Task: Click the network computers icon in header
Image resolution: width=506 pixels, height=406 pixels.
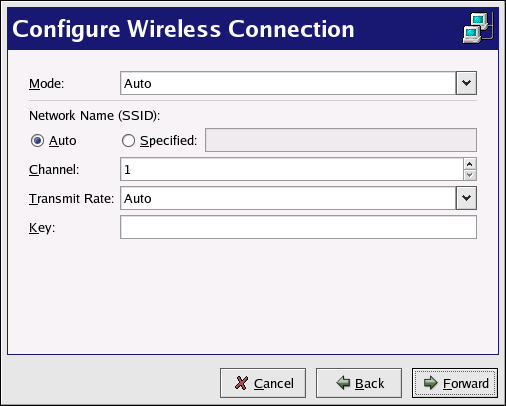Action: coord(478,28)
